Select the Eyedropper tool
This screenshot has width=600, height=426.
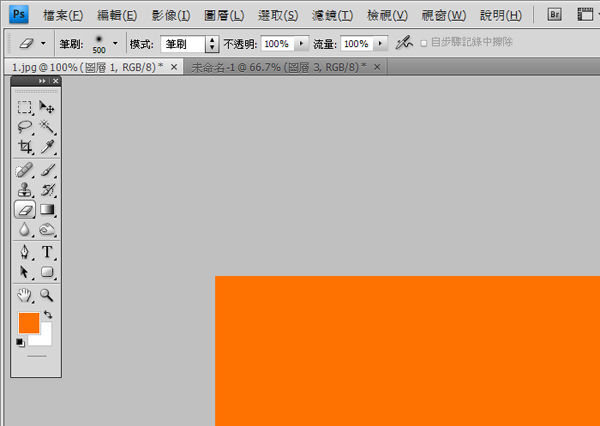47,147
